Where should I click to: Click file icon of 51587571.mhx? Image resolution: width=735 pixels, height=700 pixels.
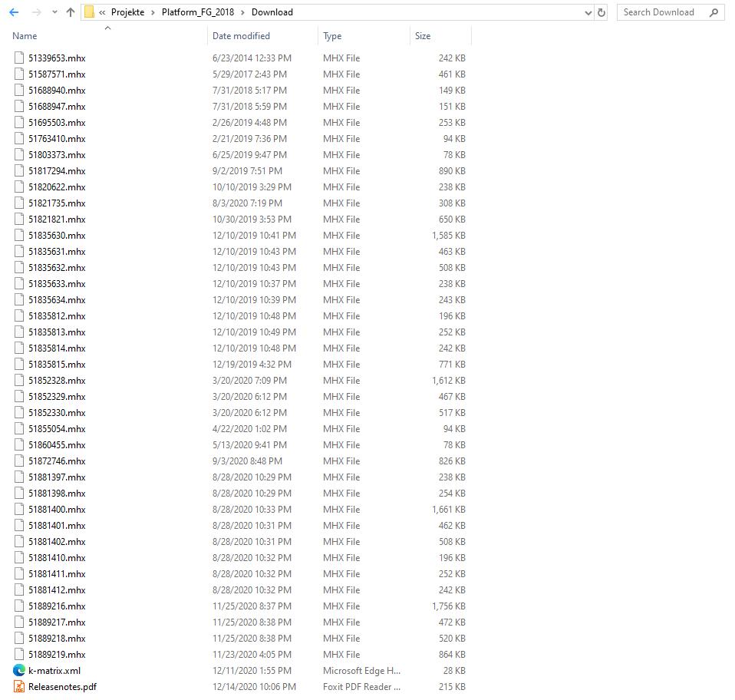tap(19, 74)
